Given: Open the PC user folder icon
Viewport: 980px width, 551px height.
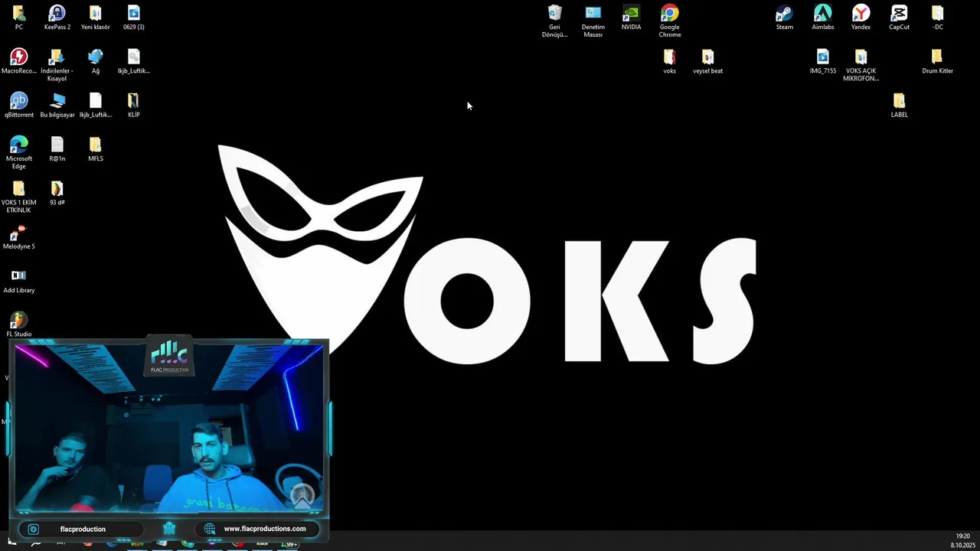Looking at the screenshot, I should click(x=19, y=18).
